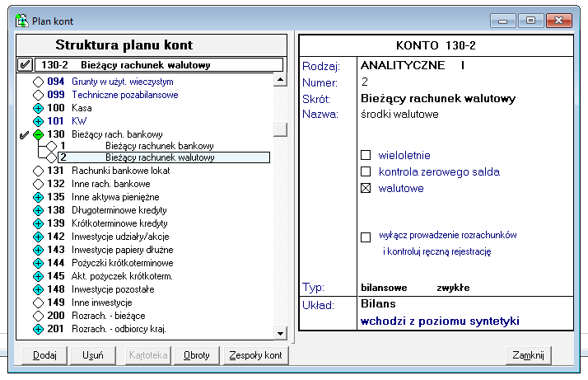Enable wyłącz prowadzenie rozrachunków checkbox
The image size is (588, 380).
coord(366,237)
